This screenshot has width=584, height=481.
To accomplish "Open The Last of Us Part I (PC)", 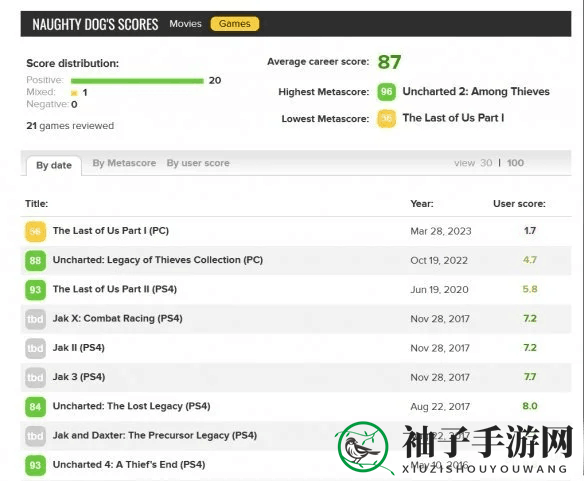I will 111,231.
